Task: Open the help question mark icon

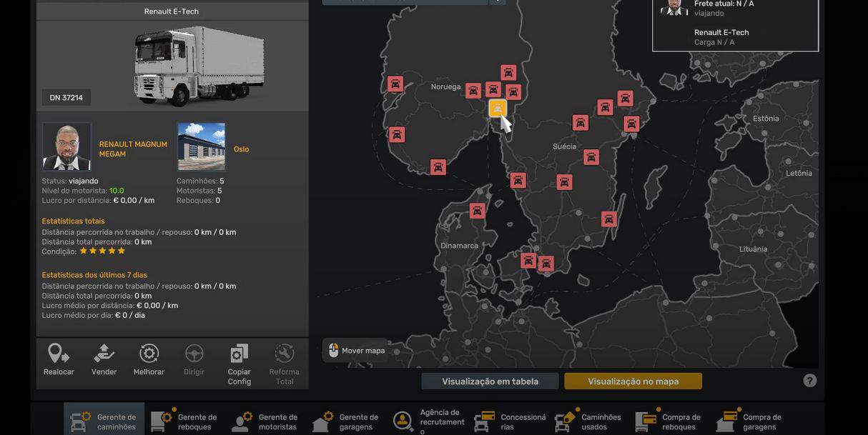Action: pyautogui.click(x=809, y=381)
